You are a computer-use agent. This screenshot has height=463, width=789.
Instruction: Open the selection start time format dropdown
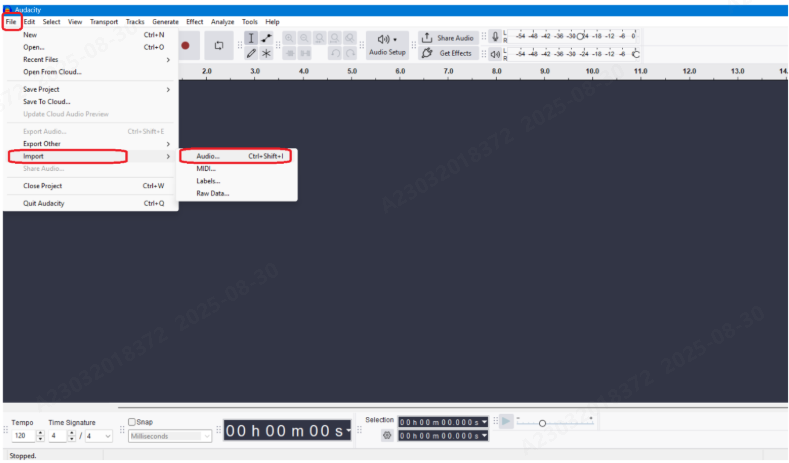(x=484, y=422)
